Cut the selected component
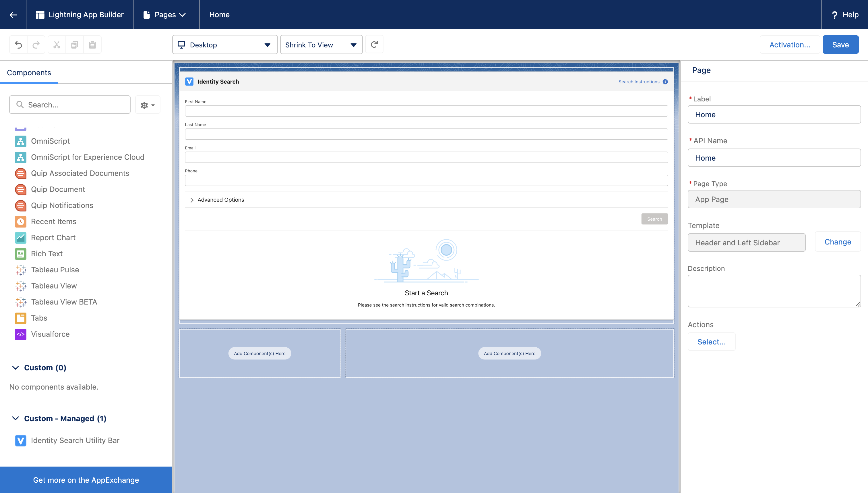This screenshot has width=868, height=493. (x=57, y=44)
